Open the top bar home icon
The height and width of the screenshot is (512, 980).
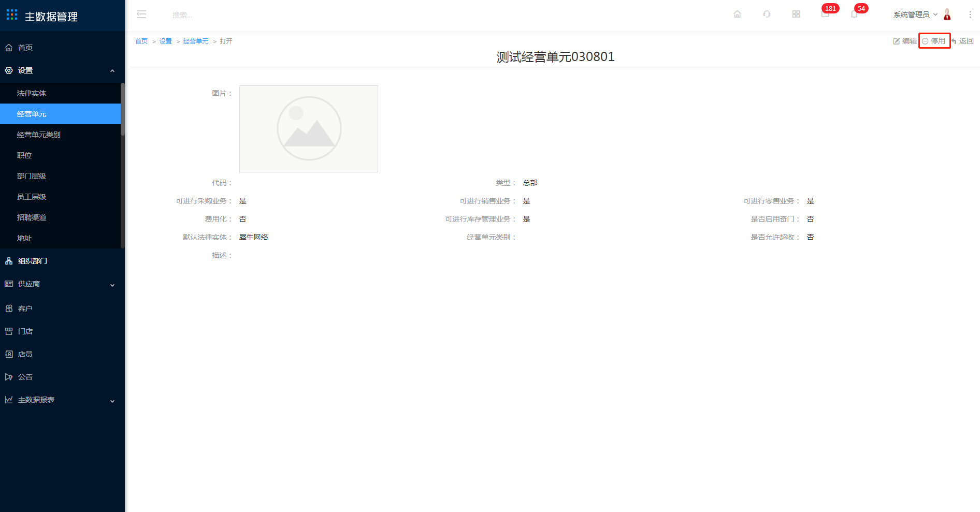pyautogui.click(x=737, y=14)
